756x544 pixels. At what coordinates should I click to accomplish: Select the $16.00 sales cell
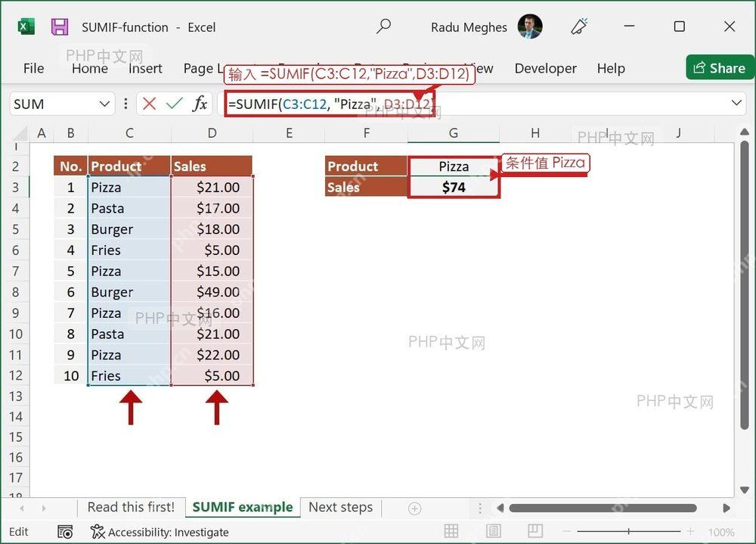[x=212, y=312]
